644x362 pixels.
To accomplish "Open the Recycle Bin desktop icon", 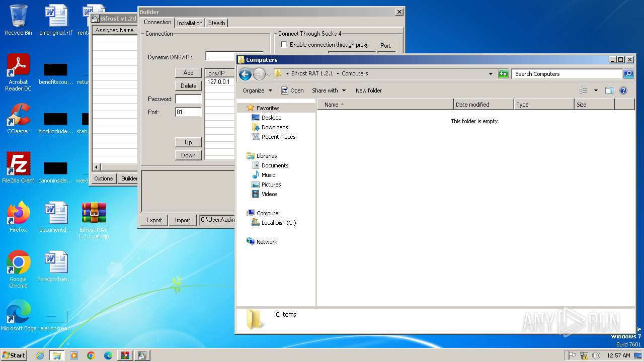I will pyautogui.click(x=18, y=20).
